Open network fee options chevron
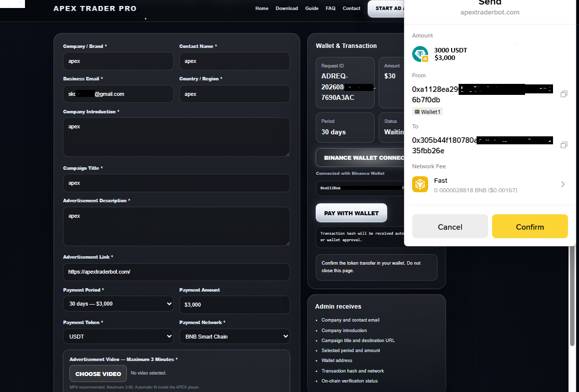Image resolution: width=579 pixels, height=392 pixels. pyautogui.click(x=563, y=184)
